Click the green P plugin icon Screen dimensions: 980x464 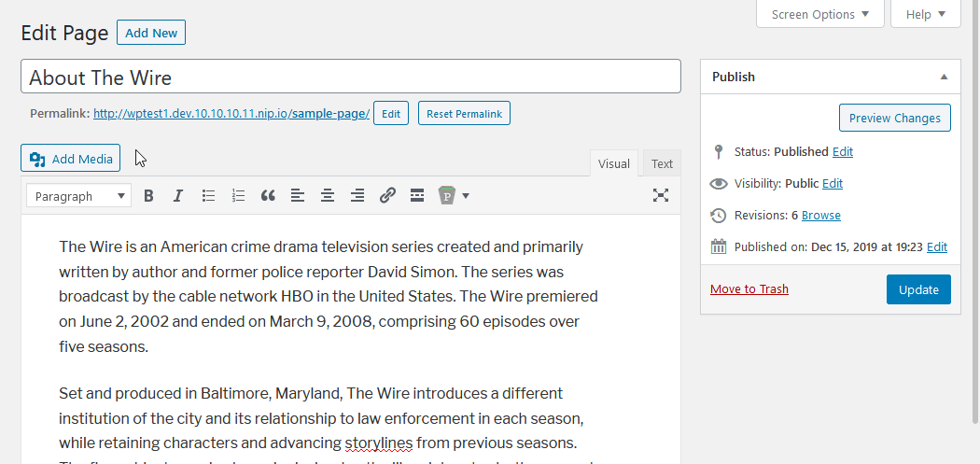(447, 196)
